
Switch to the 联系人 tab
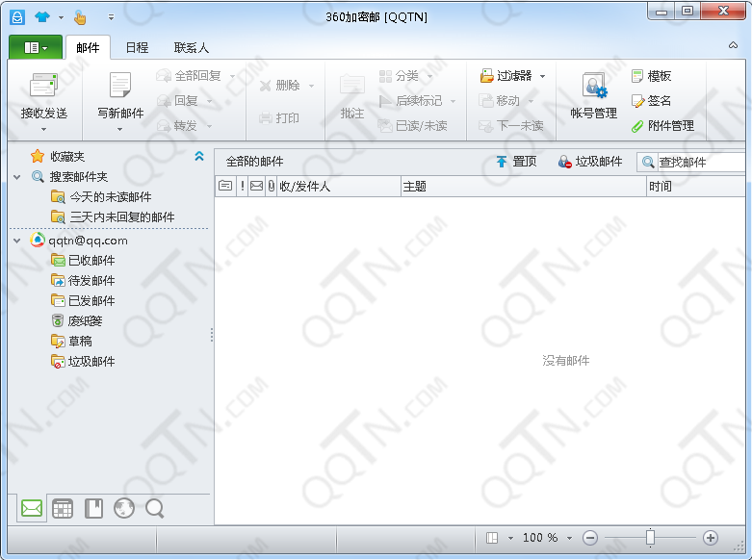click(x=191, y=47)
